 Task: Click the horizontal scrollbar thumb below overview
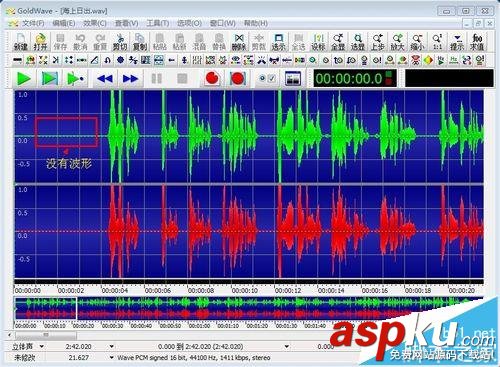(46, 334)
